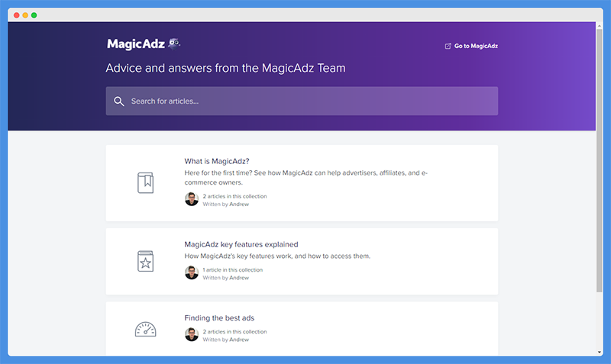Screen dimensions: 611x364
Task: Click 2 articles in this collection under Finding the best ads
Action: [x=234, y=332]
